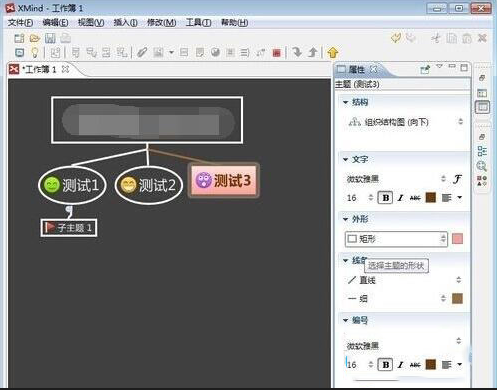Open the 插入(I) menu
The width and height of the screenshot is (497, 390).
tap(125, 23)
